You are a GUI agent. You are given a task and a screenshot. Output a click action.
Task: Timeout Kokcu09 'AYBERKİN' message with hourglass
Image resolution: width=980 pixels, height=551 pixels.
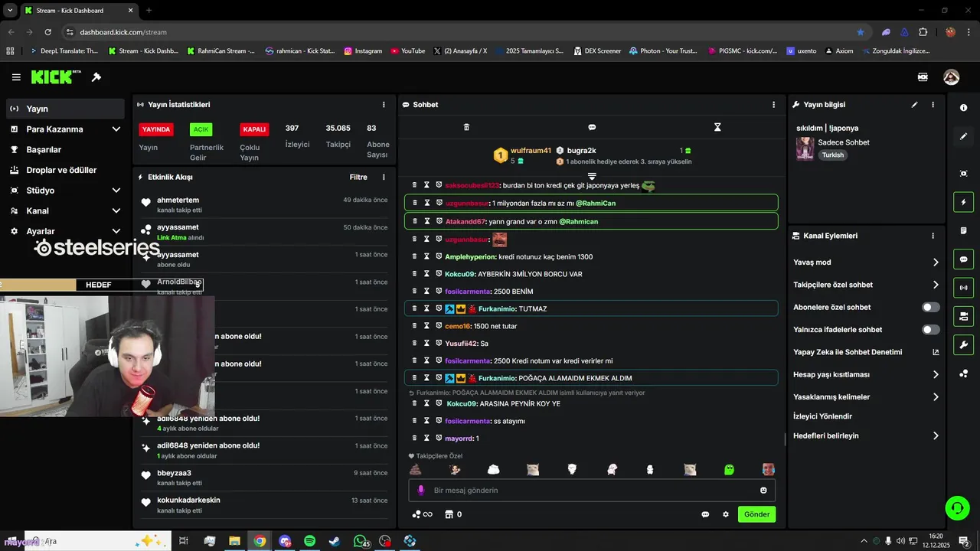426,274
